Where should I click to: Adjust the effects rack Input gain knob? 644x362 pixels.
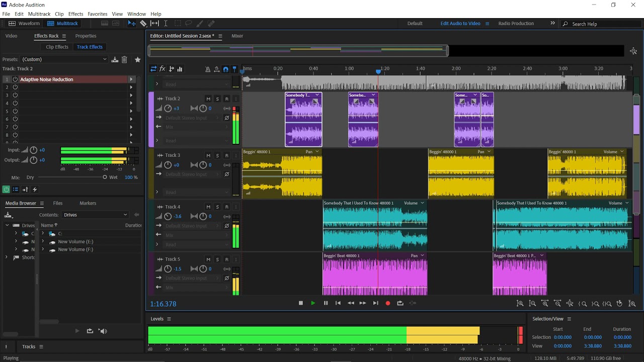point(34,150)
